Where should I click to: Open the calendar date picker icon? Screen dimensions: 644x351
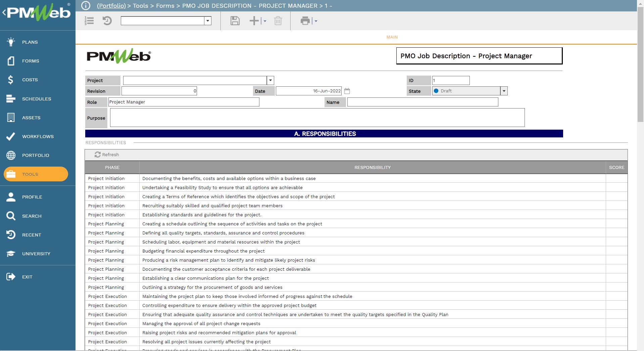pyautogui.click(x=347, y=91)
